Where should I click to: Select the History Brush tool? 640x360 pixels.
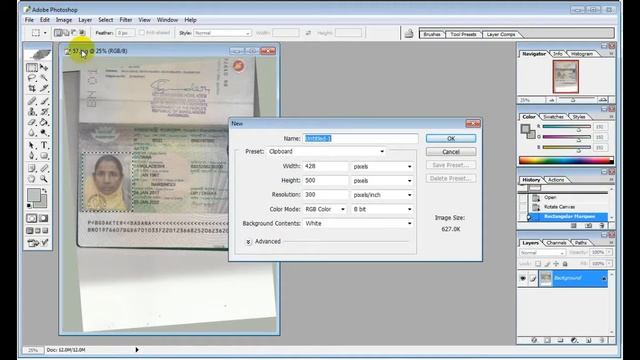pyautogui.click(x=44, y=111)
